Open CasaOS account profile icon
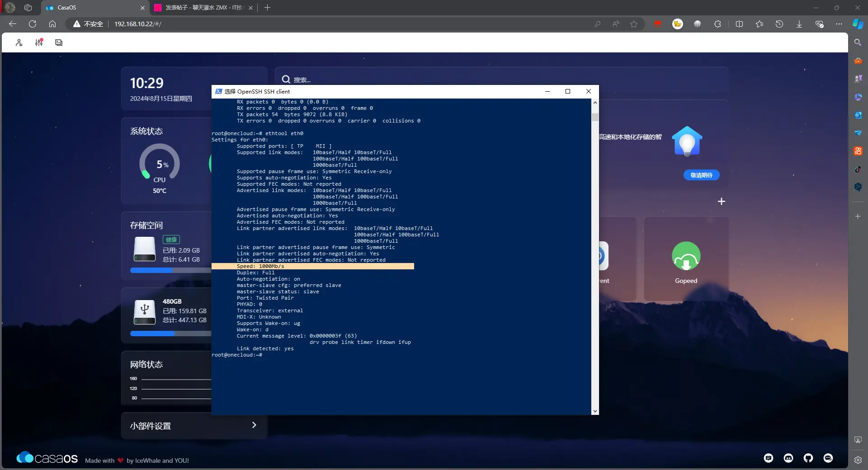 tap(19, 42)
